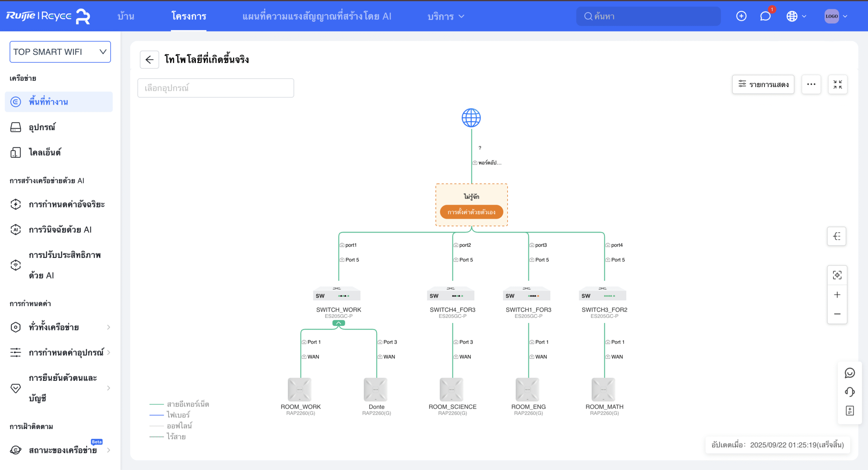
Task: Switch to the บ้าน tab
Action: tap(126, 16)
